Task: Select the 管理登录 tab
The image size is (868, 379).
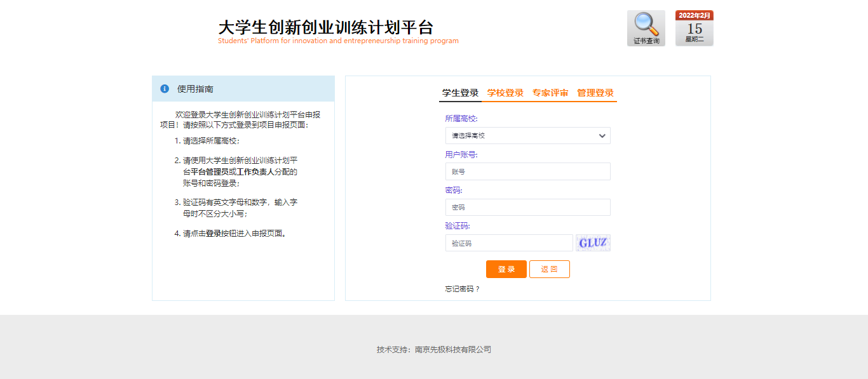Action: (x=595, y=93)
